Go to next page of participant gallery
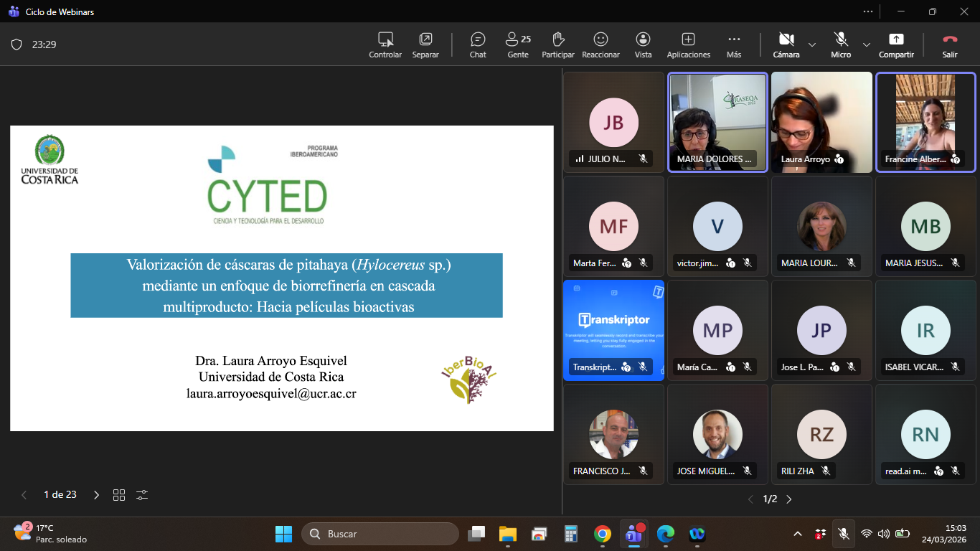Screen dimensions: 980x551 click(789, 499)
